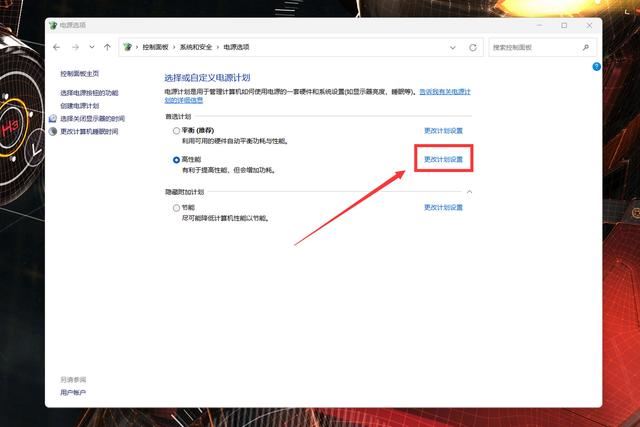Open 创建电源计划 in the sidebar
640x427 pixels.
(x=80, y=106)
